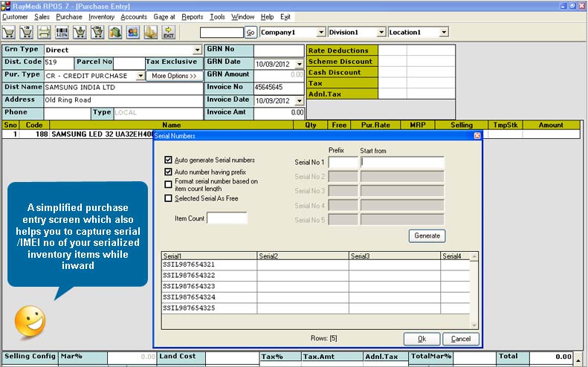Image resolution: width=588 pixels, height=367 pixels.
Task: Click the Exit icon in the toolbar
Action: 169,33
